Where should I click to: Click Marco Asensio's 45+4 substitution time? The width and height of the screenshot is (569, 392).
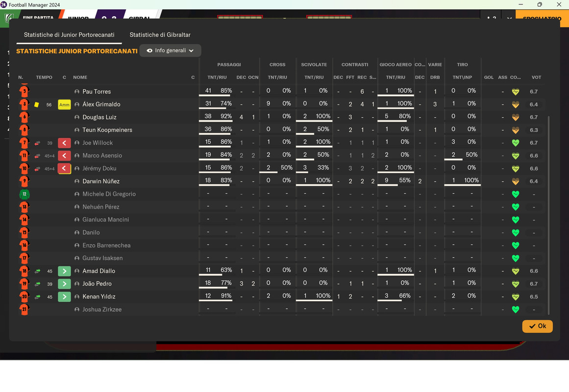click(49, 156)
